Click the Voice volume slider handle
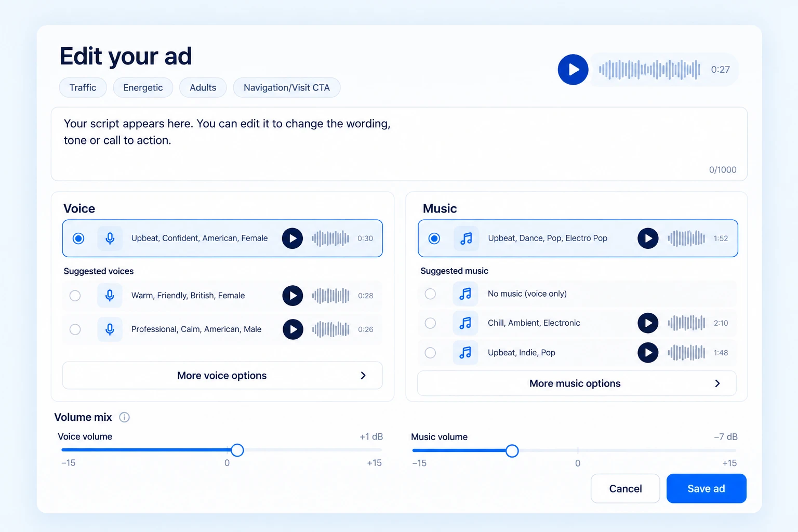The height and width of the screenshot is (532, 798). (237, 450)
